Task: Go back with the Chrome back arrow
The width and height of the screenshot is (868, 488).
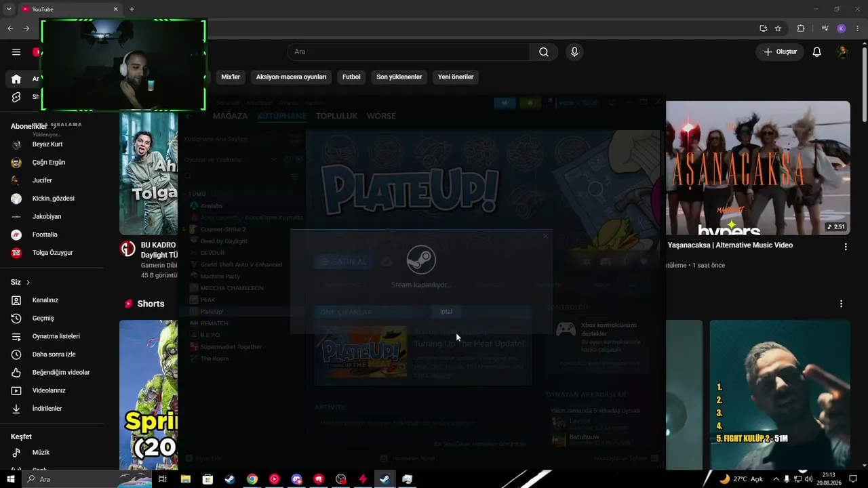Action: (x=10, y=28)
